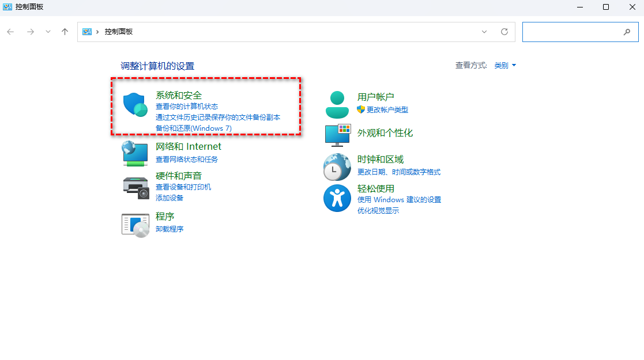Screen dimensions: 644x360
Task: Click the User Accounts person icon
Action: coord(337,104)
